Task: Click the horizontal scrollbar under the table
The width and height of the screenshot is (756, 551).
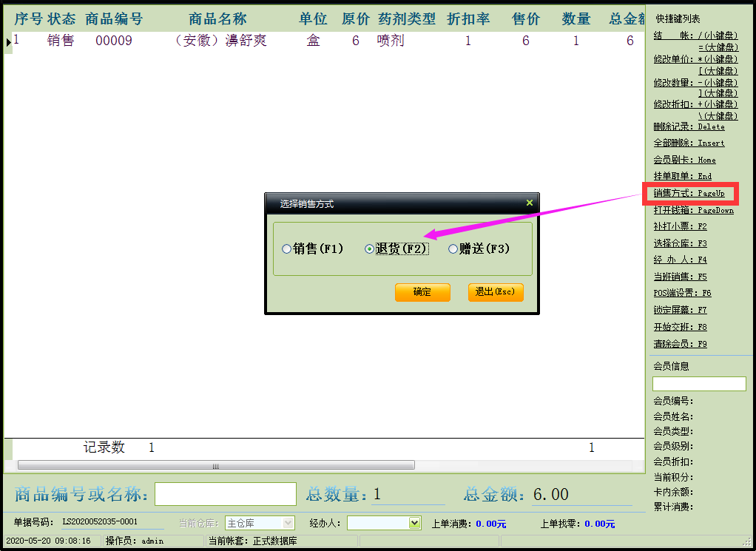Action: (x=216, y=466)
